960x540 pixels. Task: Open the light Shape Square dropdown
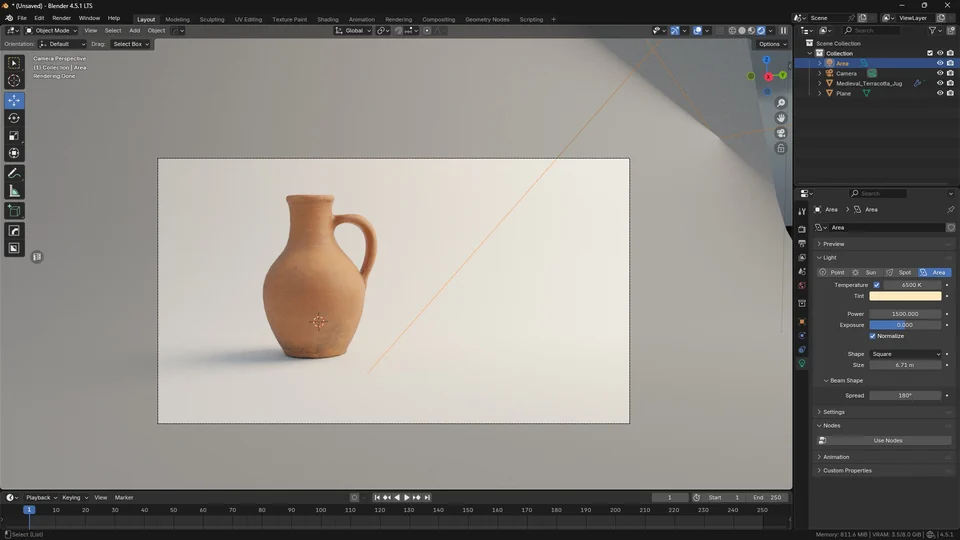(x=906, y=354)
